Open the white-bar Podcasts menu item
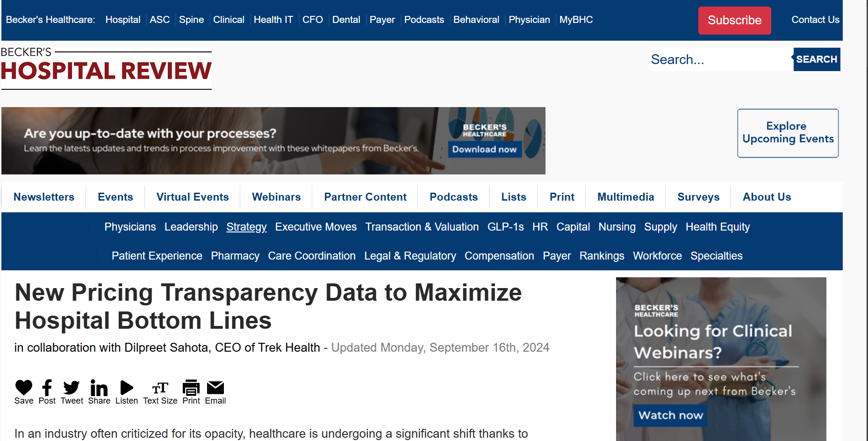The width and height of the screenshot is (868, 441). tap(454, 197)
